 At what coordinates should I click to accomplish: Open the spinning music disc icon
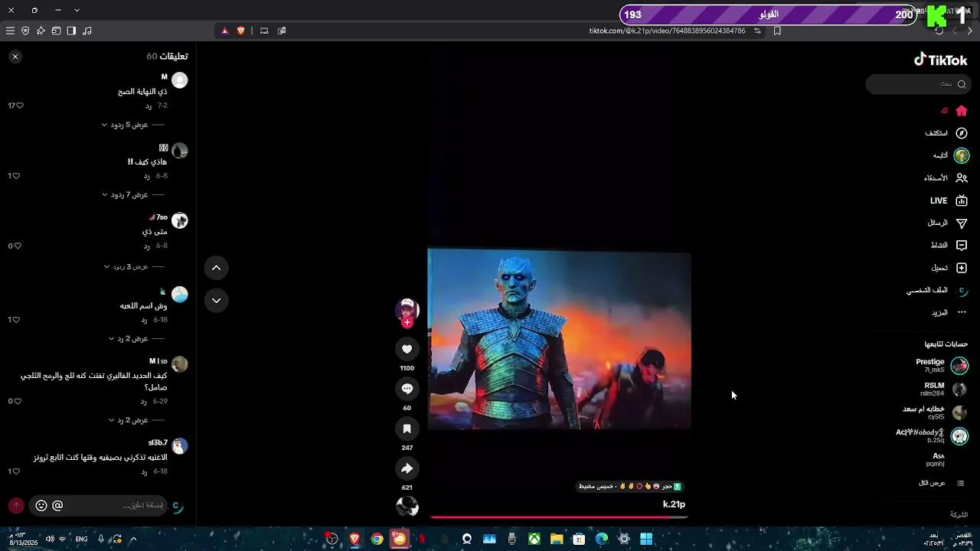pyautogui.click(x=407, y=507)
